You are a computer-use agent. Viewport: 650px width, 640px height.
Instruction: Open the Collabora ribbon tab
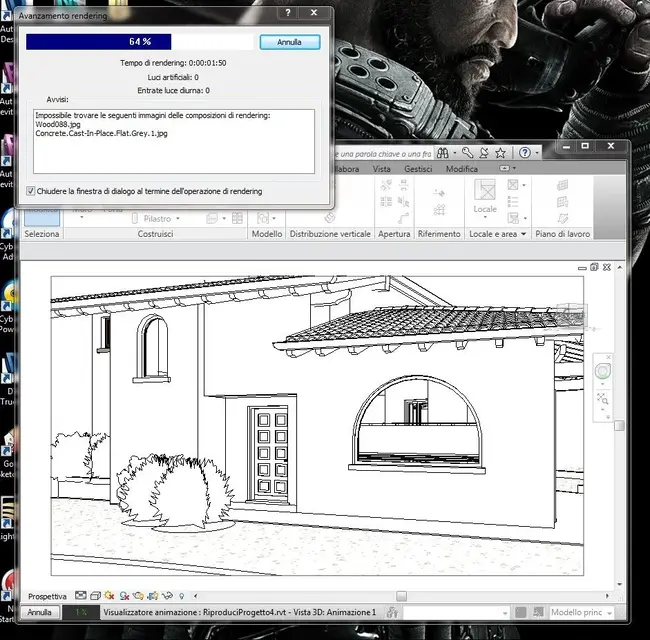tap(347, 169)
